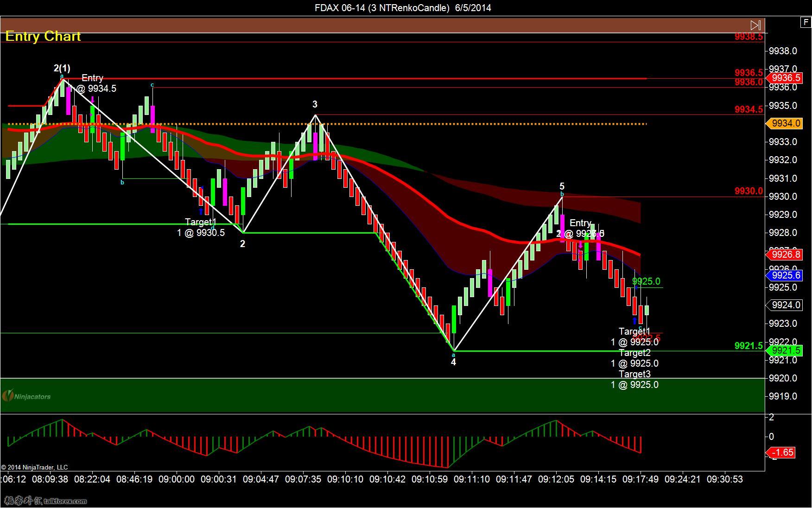Click the '9938.0' price axis label
The image size is (812, 508).
[783, 51]
